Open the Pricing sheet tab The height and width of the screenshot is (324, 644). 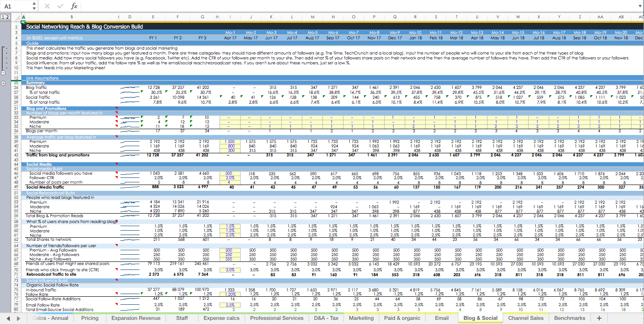pos(90,318)
